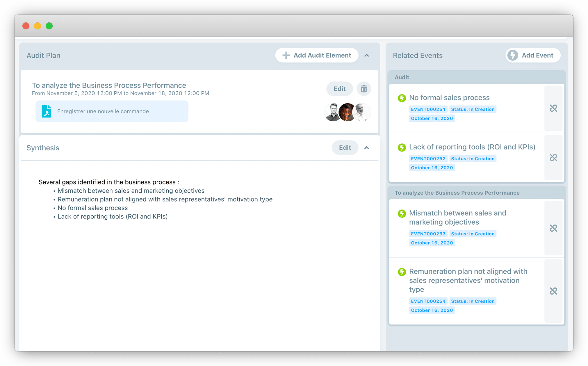Click the date range From November 5, 2020 text
Viewport: 588px width, 366px height.
pos(120,93)
